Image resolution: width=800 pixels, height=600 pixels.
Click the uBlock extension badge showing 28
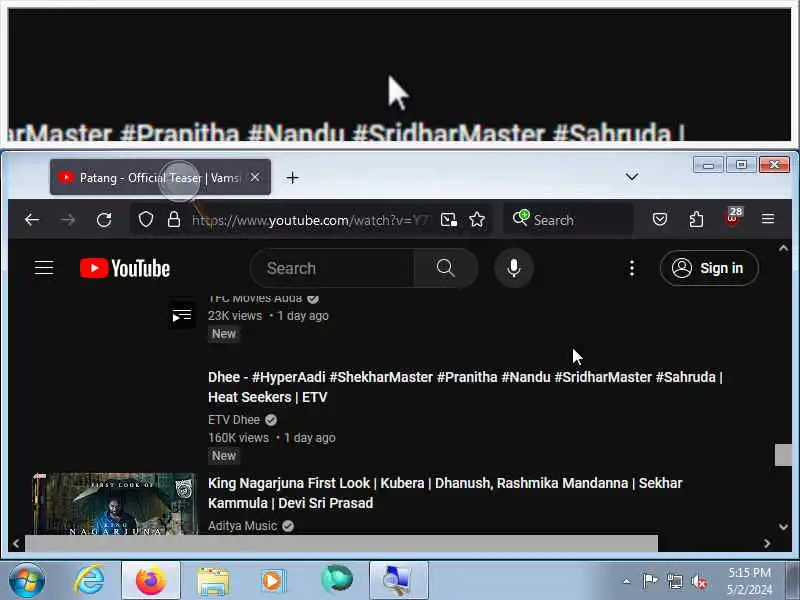734,216
